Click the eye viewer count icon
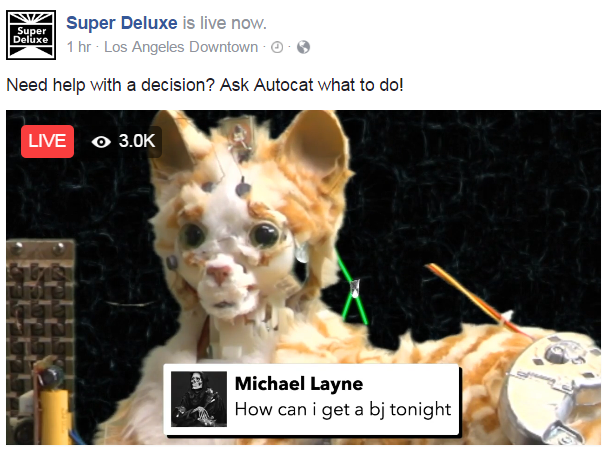The image size is (608, 454). tap(101, 142)
